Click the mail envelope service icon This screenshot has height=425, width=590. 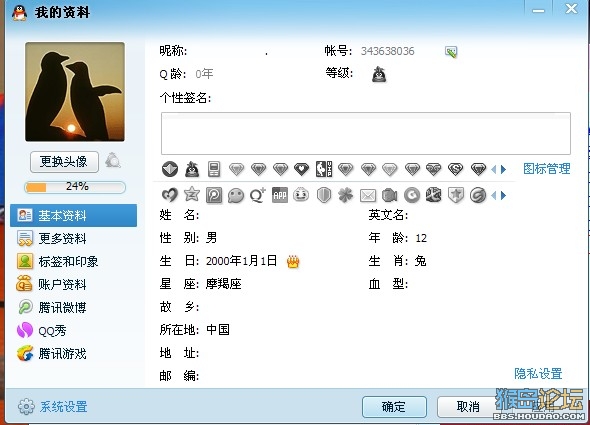click(368, 195)
